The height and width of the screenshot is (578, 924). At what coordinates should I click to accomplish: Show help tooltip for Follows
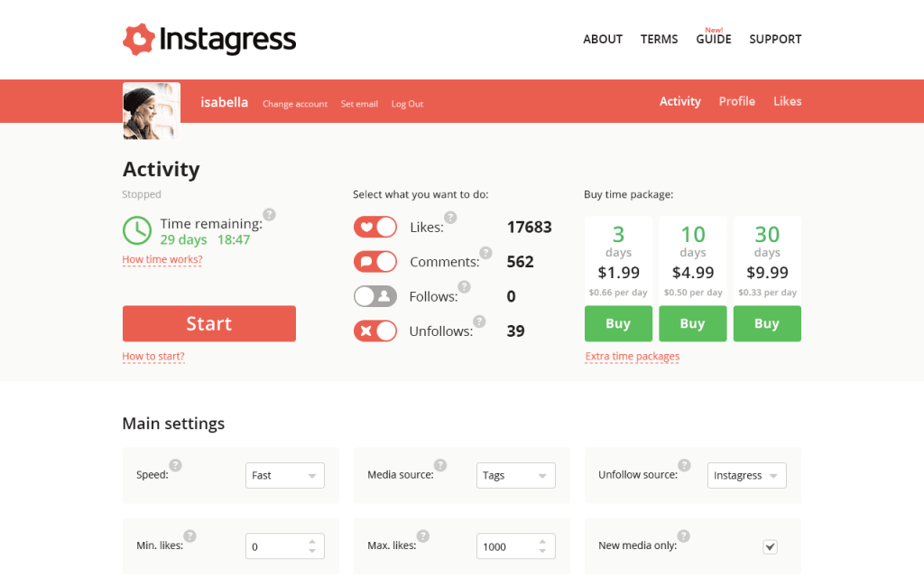click(465, 286)
